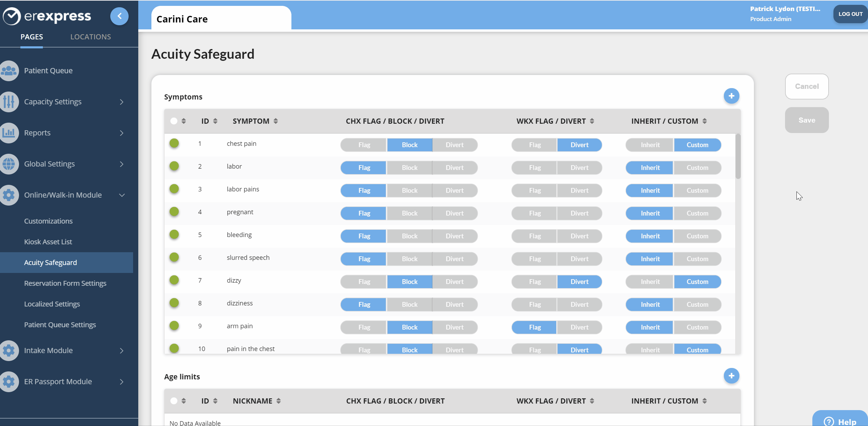Set dizzy WKX option to Flag
The height and width of the screenshot is (426, 868).
click(534, 282)
